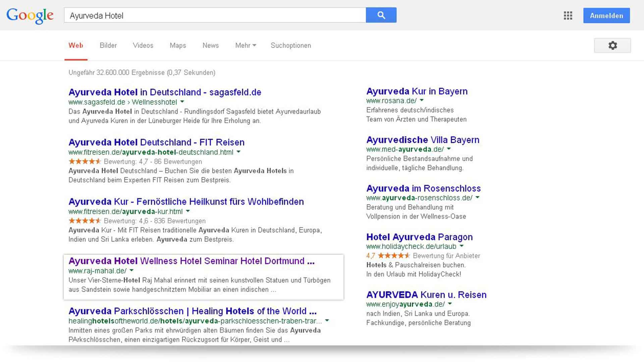
Task: Open AYURVEDA Kuren u. Reisen ad
Action: pyautogui.click(x=426, y=295)
